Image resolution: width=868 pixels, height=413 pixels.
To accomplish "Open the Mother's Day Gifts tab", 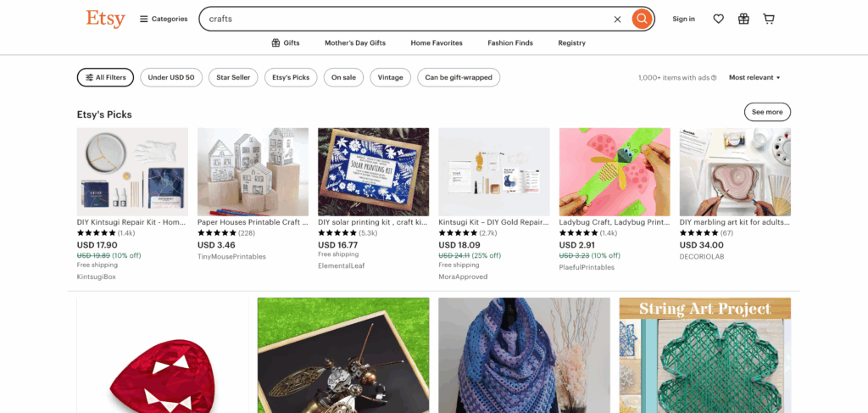I will coord(355,42).
